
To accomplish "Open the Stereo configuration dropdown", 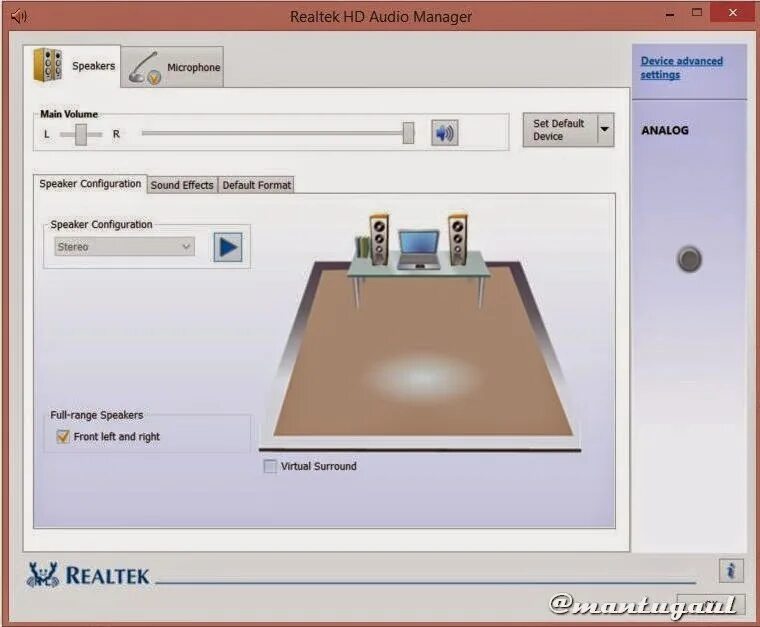I will 125,247.
